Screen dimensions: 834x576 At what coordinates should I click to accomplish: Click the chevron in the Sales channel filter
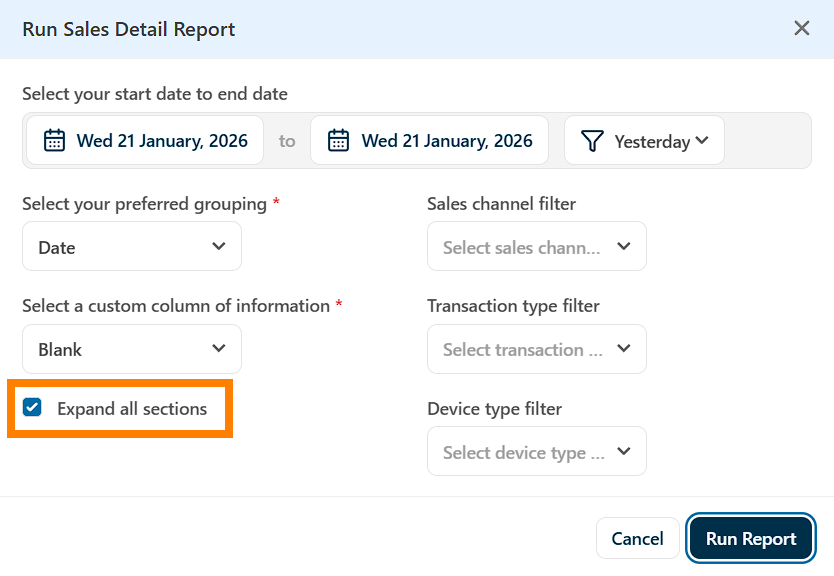click(624, 247)
